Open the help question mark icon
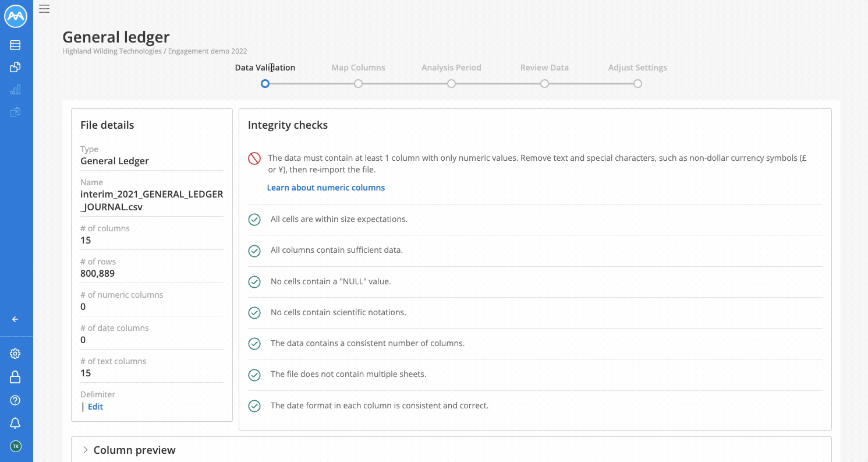This screenshot has width=868, height=462. coord(16,400)
